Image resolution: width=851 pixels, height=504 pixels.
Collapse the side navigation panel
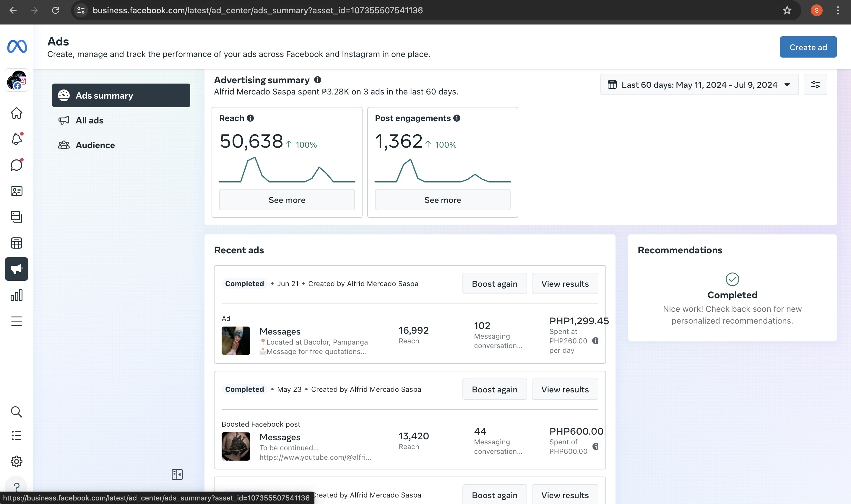pos(177,474)
